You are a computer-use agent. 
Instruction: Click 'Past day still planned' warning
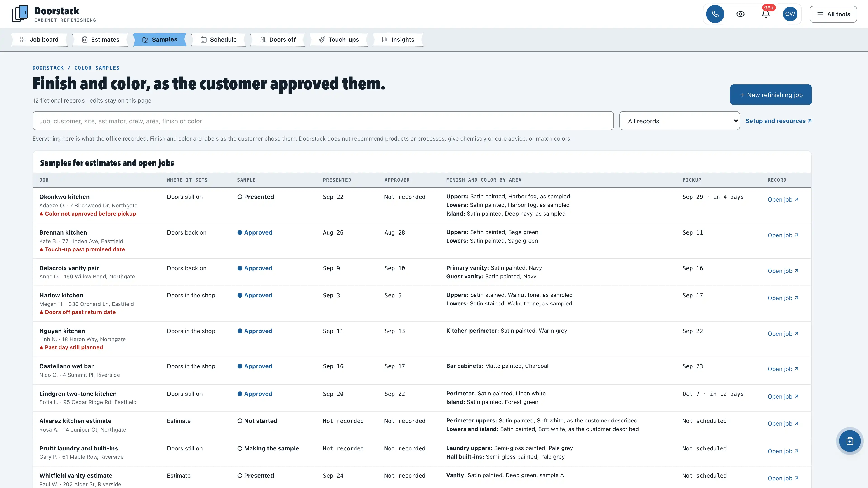71,347
